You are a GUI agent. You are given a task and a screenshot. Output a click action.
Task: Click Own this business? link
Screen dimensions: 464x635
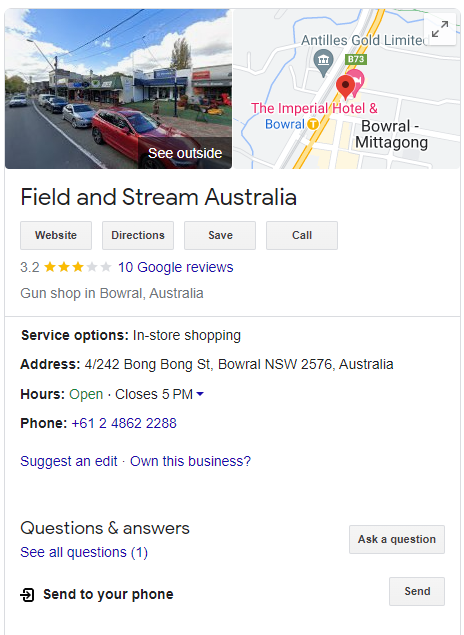tap(190, 461)
